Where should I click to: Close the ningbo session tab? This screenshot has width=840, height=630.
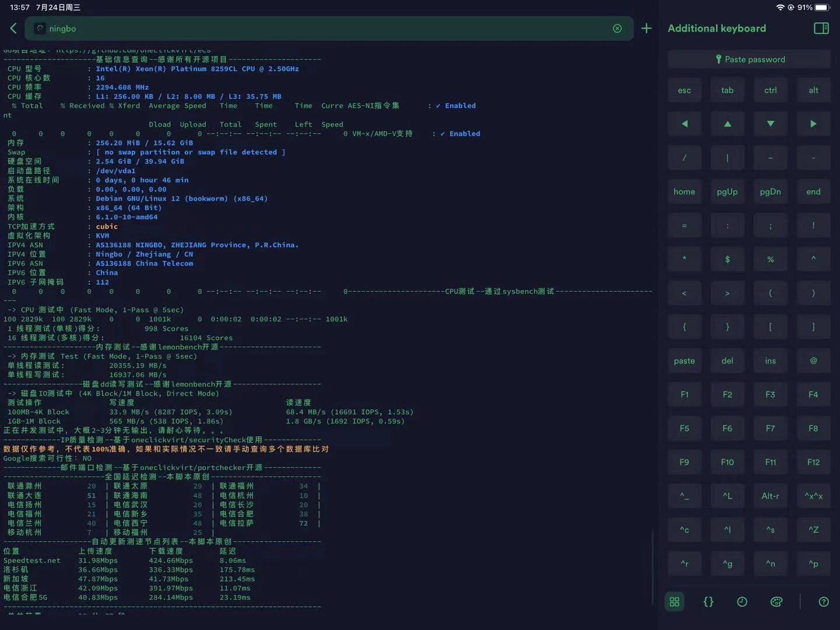617,29
